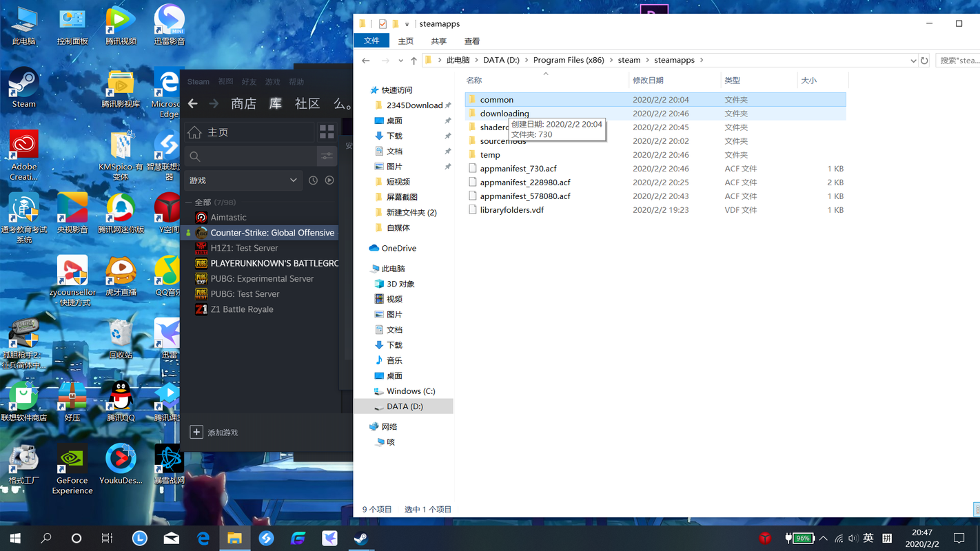Open Steam from the taskbar
Viewport: 980px width, 551px height.
coord(361,538)
